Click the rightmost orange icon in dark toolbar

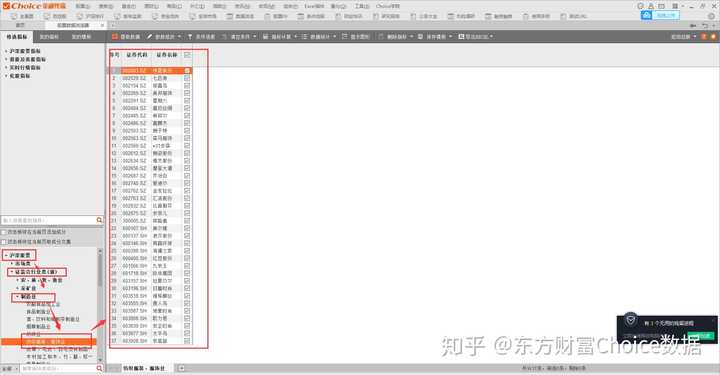coord(714,36)
